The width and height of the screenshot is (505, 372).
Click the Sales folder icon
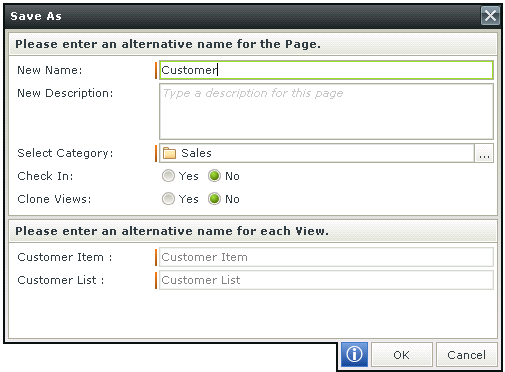(169, 153)
